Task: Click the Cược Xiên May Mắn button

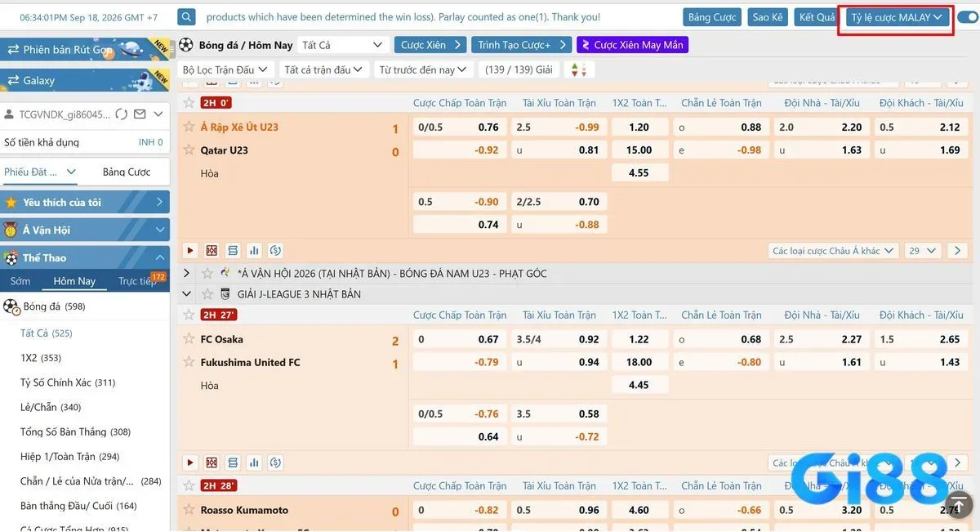Action: click(632, 45)
